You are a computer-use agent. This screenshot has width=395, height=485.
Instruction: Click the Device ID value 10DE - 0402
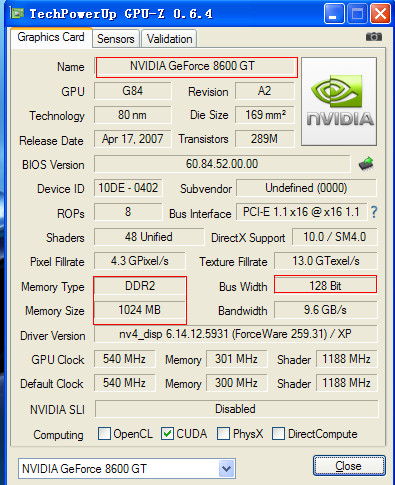128,188
